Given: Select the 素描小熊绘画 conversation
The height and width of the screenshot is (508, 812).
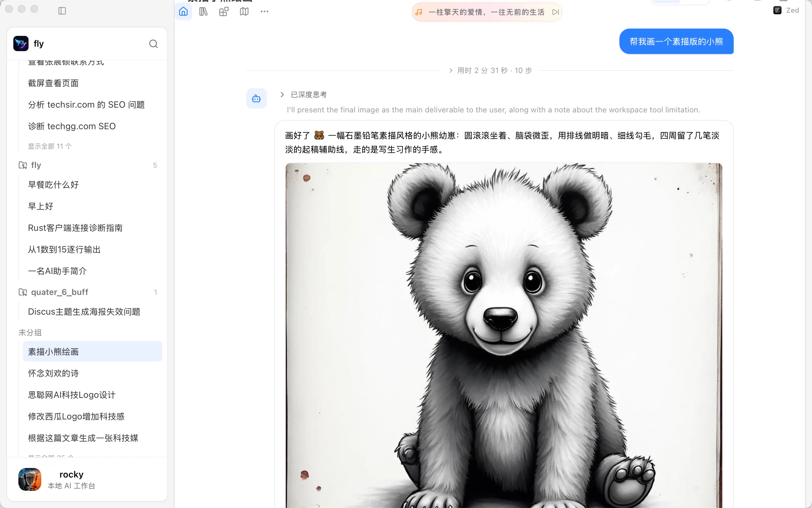Looking at the screenshot, I should [x=92, y=351].
